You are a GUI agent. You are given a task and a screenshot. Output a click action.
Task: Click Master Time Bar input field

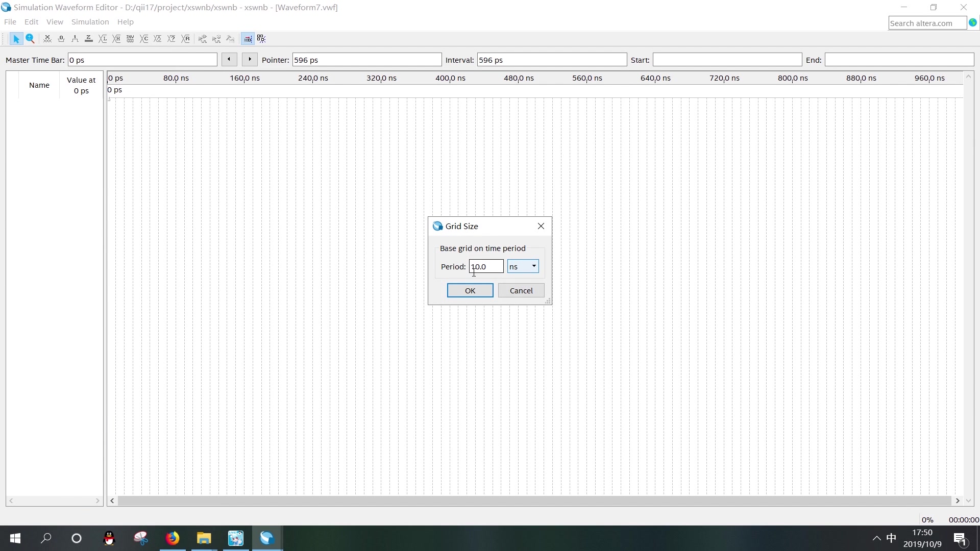(x=142, y=60)
